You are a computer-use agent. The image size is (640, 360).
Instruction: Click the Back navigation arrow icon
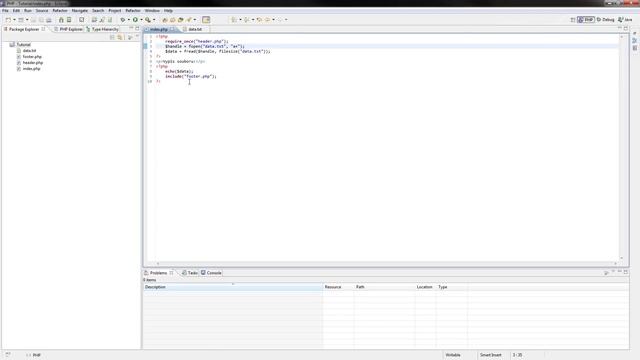click(x=267, y=20)
